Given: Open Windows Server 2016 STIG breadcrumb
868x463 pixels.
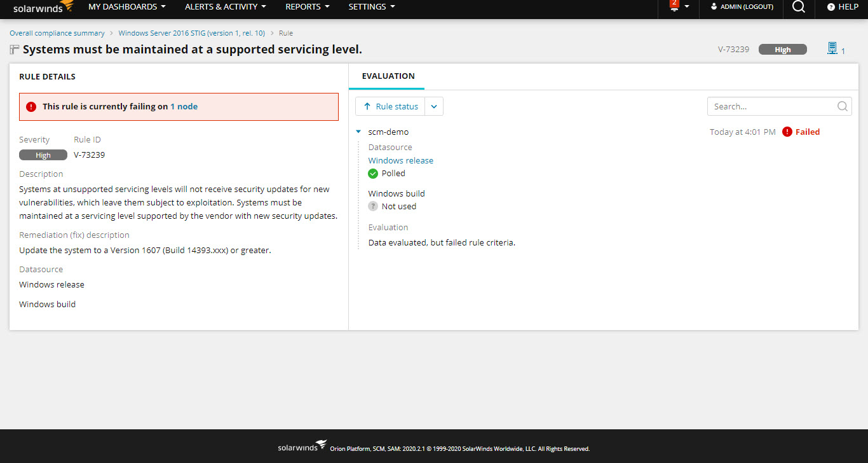Looking at the screenshot, I should click(192, 33).
